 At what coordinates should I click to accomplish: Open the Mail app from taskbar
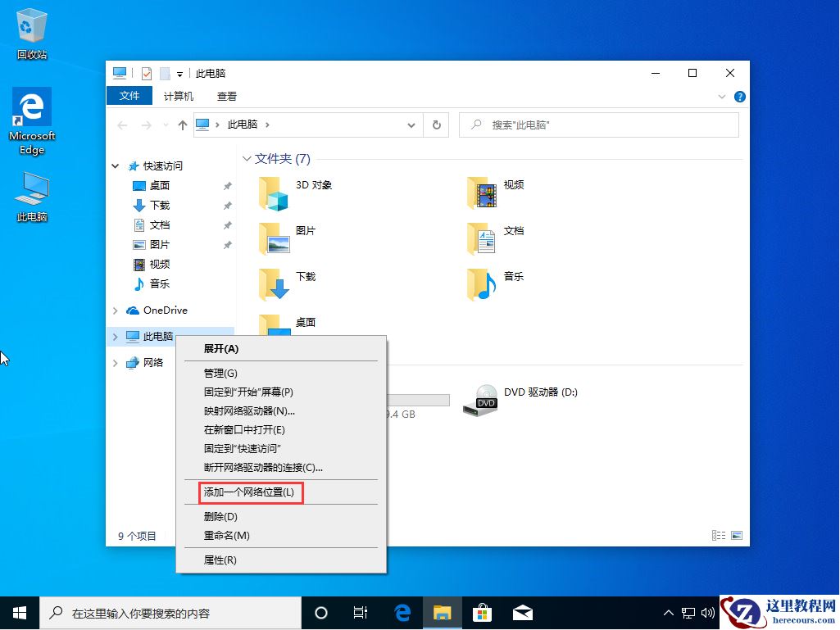[523, 612]
